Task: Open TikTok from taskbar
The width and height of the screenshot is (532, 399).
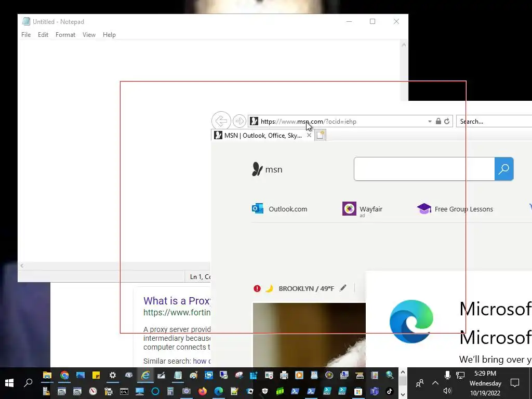Action: [390, 392]
